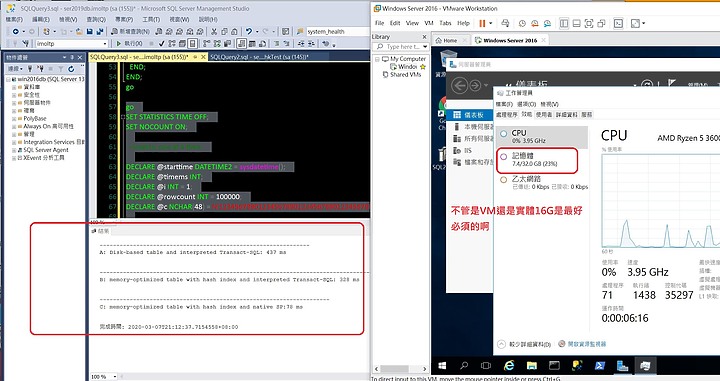Open the Help menu in VMware

[x=463, y=23]
